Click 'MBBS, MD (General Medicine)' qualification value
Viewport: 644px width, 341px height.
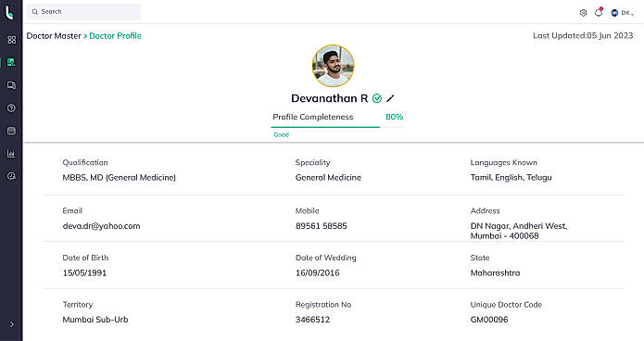tap(120, 178)
